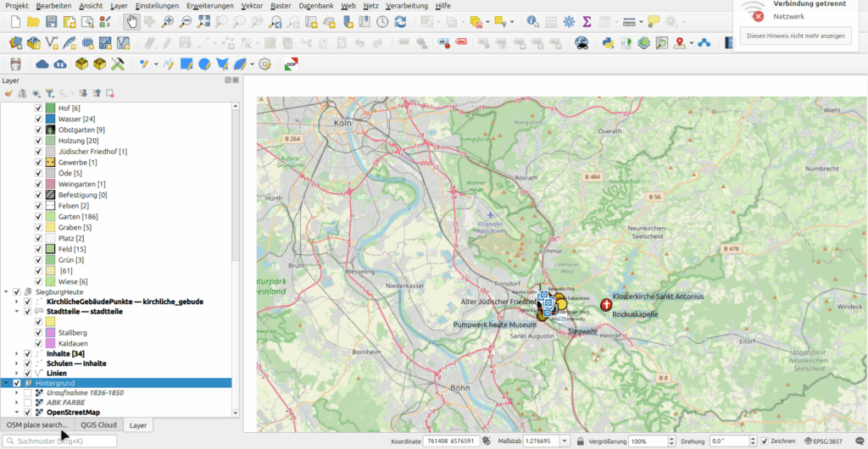Viewport: 868px width, 449px height.
Task: Select the Pan Map hand tool
Action: pyautogui.click(x=131, y=21)
